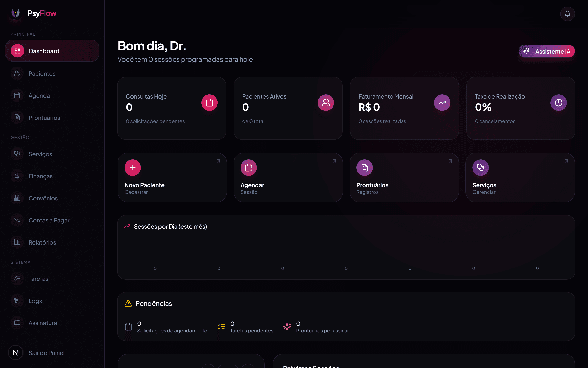Click the Relatórios bar chart icon
The height and width of the screenshot is (368, 588).
(x=17, y=242)
